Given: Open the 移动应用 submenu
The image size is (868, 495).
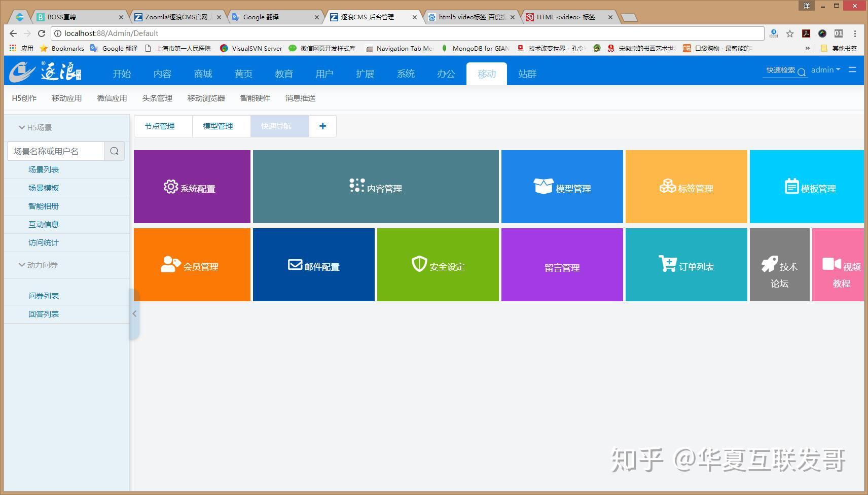Looking at the screenshot, I should click(66, 98).
